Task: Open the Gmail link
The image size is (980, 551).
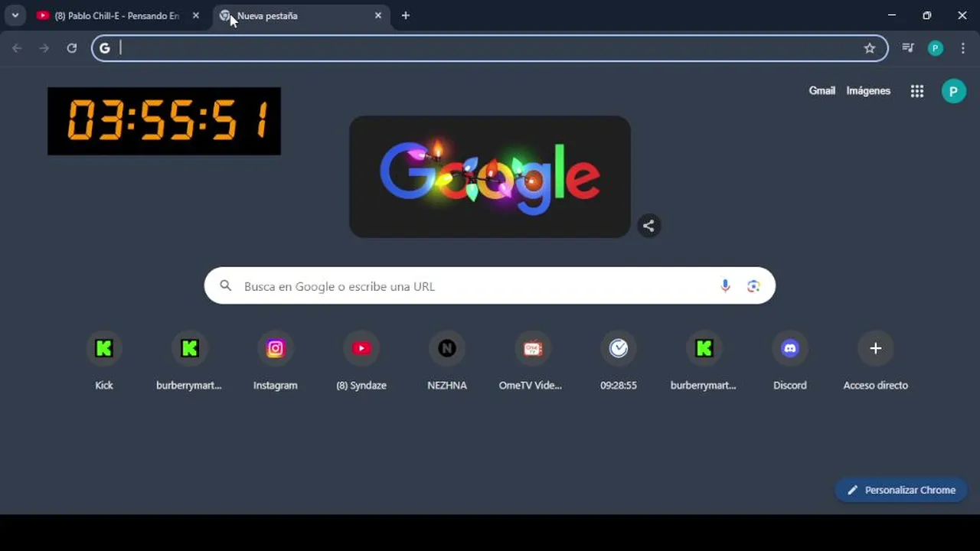Action: click(822, 90)
